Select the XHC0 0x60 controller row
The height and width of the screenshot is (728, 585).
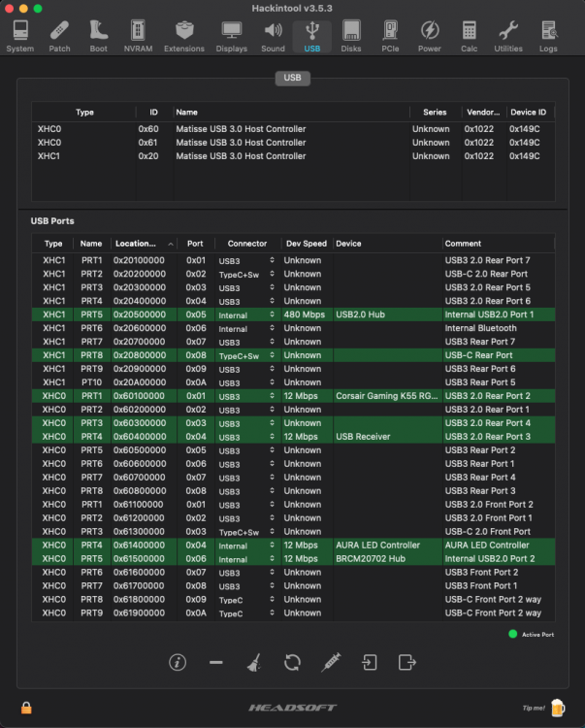pos(293,129)
